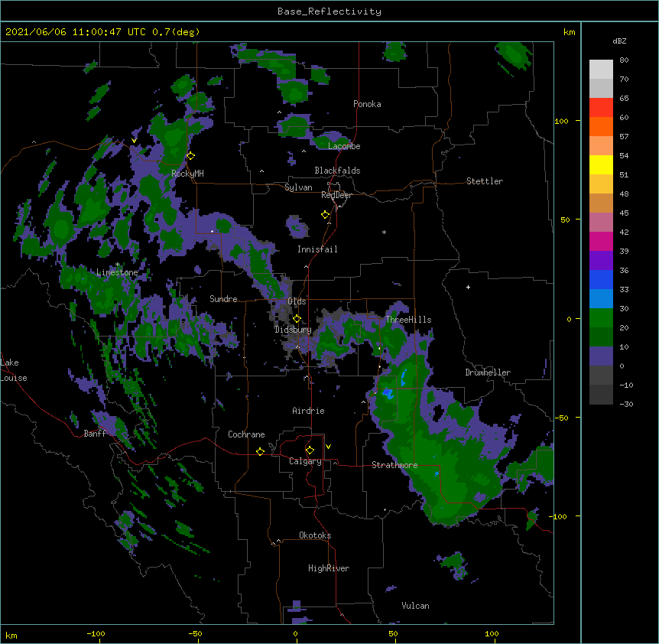The height and width of the screenshot is (644, 659).
Task: Select the Drumheller label
Action: tap(488, 372)
